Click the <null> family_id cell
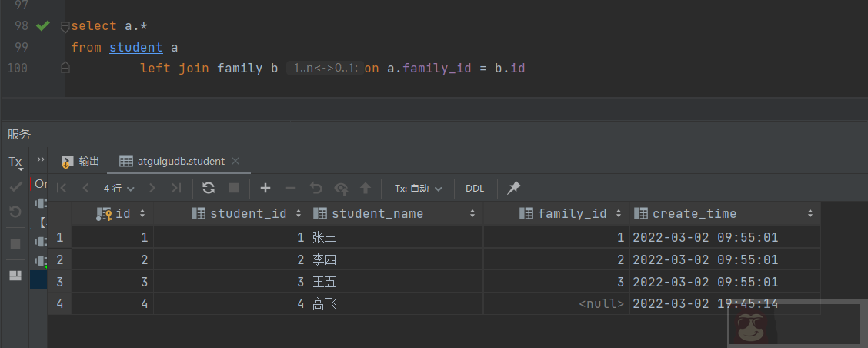 (556, 303)
